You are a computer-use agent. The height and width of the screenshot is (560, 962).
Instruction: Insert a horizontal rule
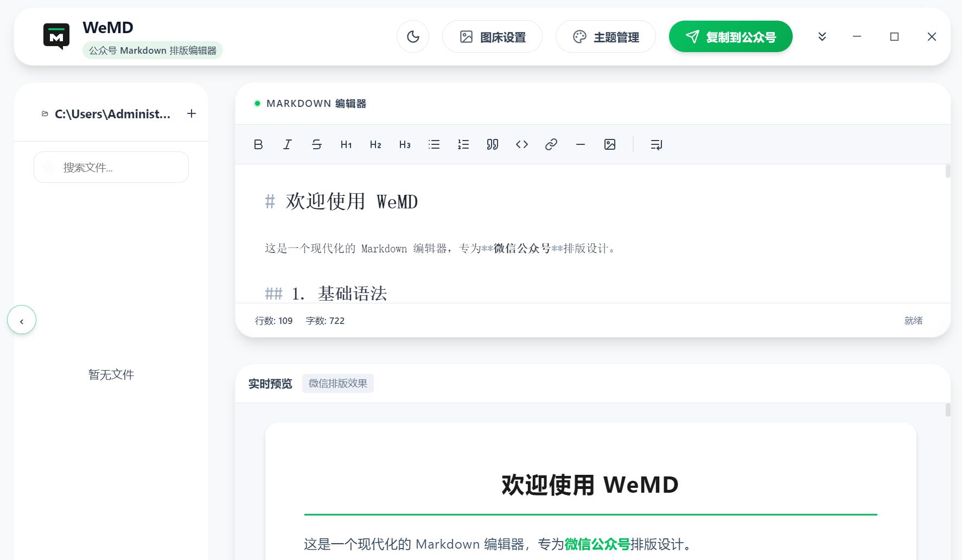click(581, 144)
